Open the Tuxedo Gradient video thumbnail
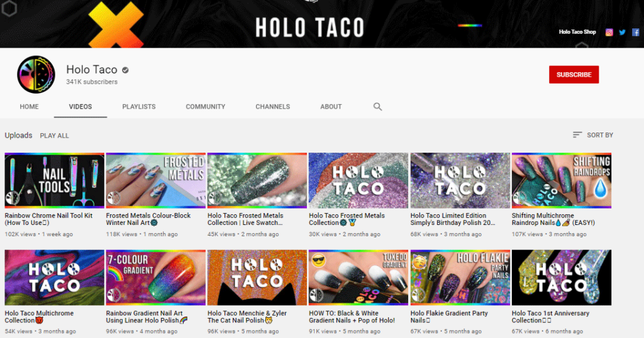The image size is (644, 338). point(358,278)
